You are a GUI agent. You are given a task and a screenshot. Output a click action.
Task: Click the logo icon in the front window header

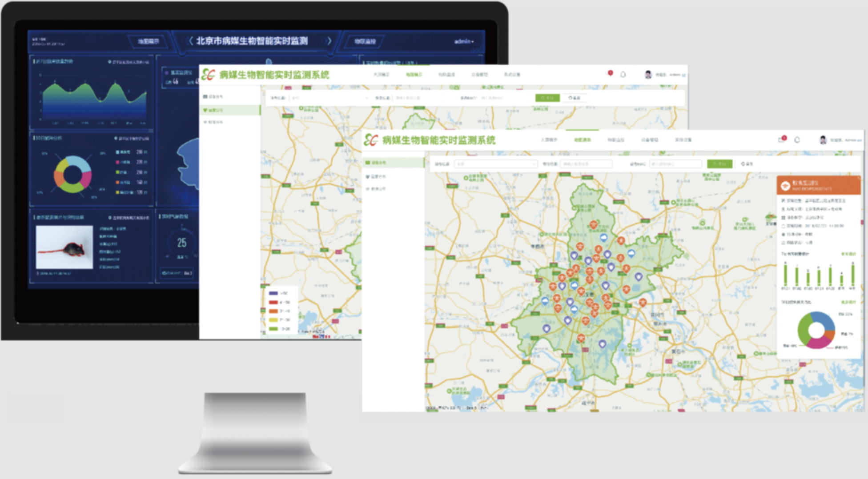(x=371, y=140)
